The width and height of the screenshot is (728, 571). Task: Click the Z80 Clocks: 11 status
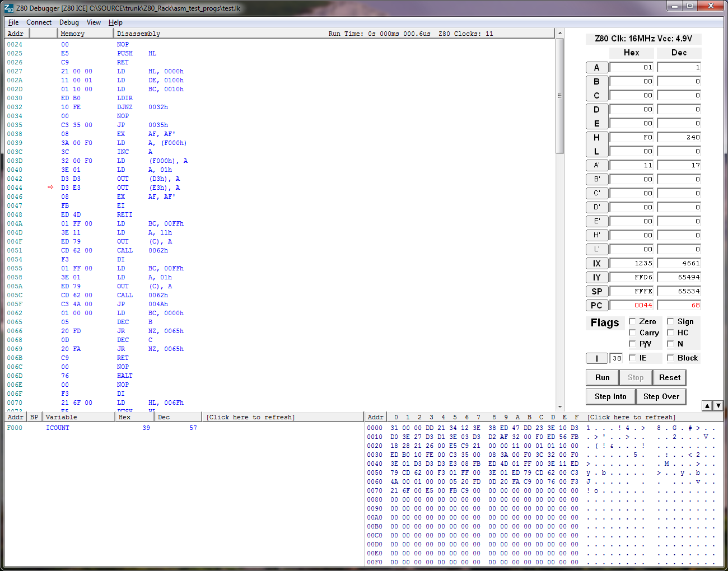[466, 34]
